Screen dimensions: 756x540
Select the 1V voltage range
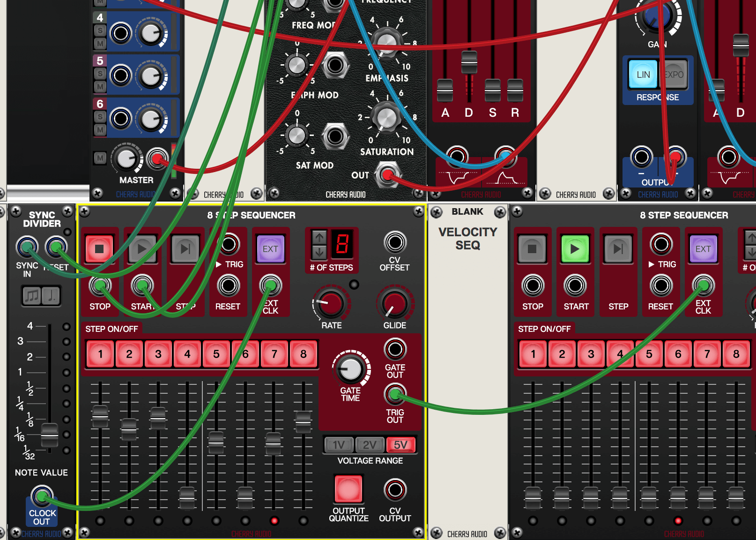(x=339, y=445)
